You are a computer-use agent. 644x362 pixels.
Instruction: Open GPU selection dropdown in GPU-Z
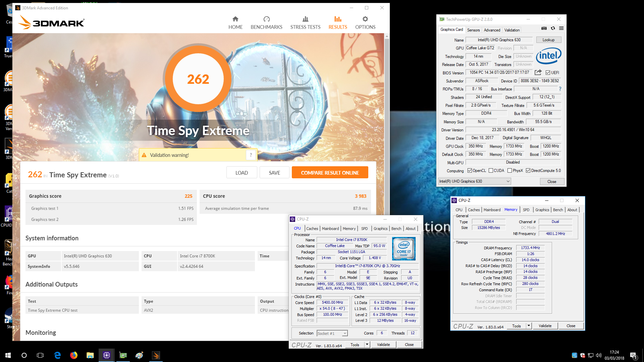pyautogui.click(x=475, y=181)
